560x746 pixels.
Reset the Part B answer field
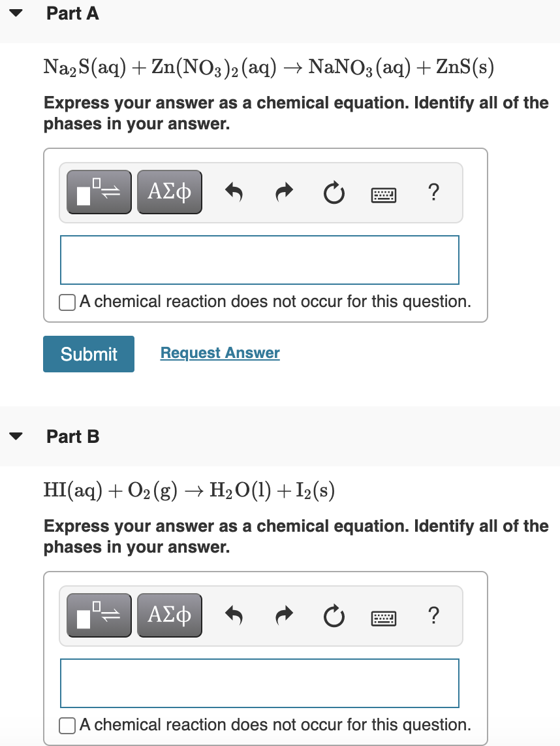[334, 615]
